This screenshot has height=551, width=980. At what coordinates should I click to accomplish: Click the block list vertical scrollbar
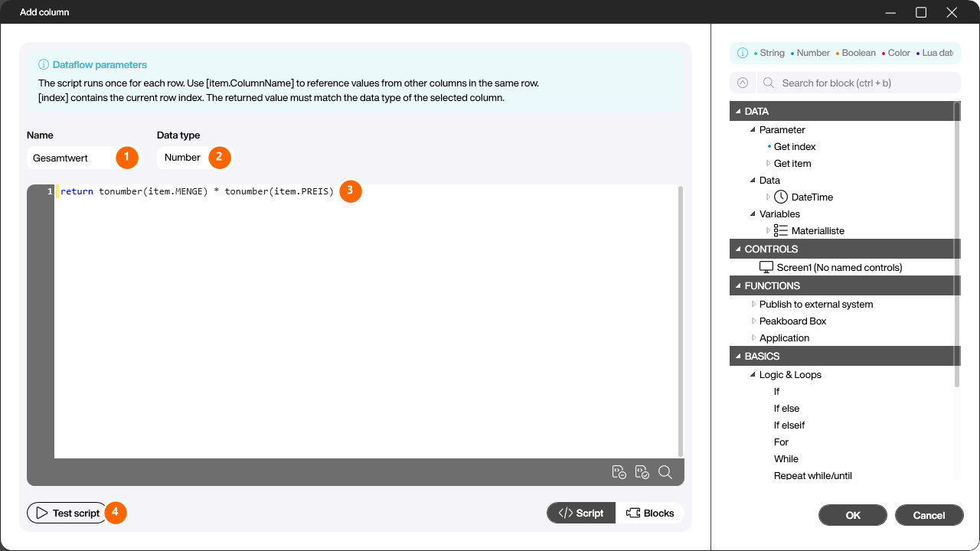[x=957, y=245]
